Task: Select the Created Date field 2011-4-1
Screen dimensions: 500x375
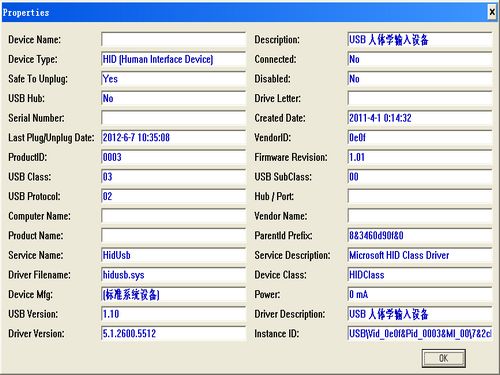Action: 420,118
